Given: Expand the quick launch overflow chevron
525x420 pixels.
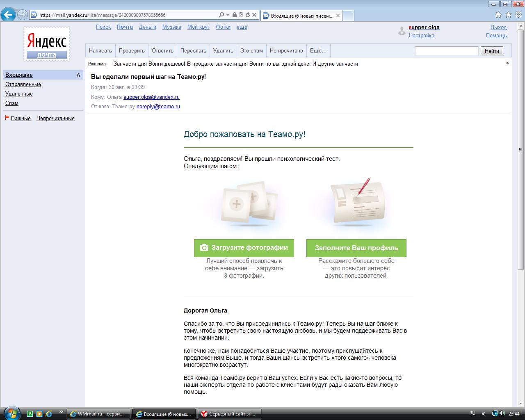Looking at the screenshot, I should tap(61, 412).
